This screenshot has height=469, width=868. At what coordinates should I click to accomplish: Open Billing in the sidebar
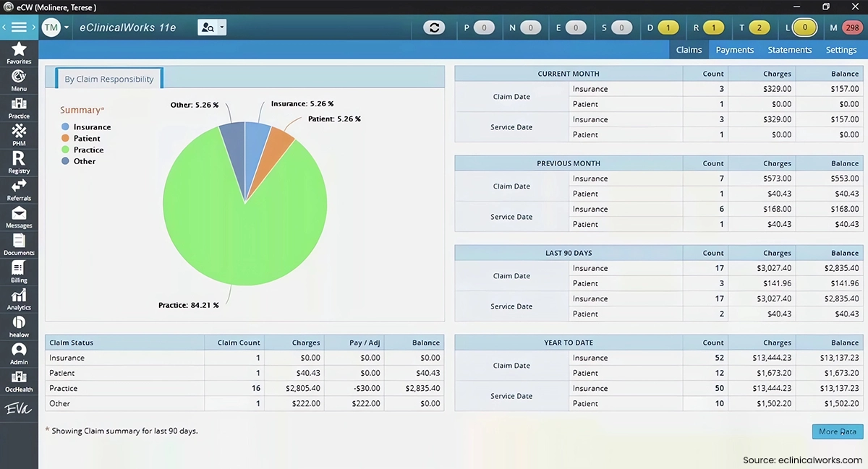click(19, 272)
